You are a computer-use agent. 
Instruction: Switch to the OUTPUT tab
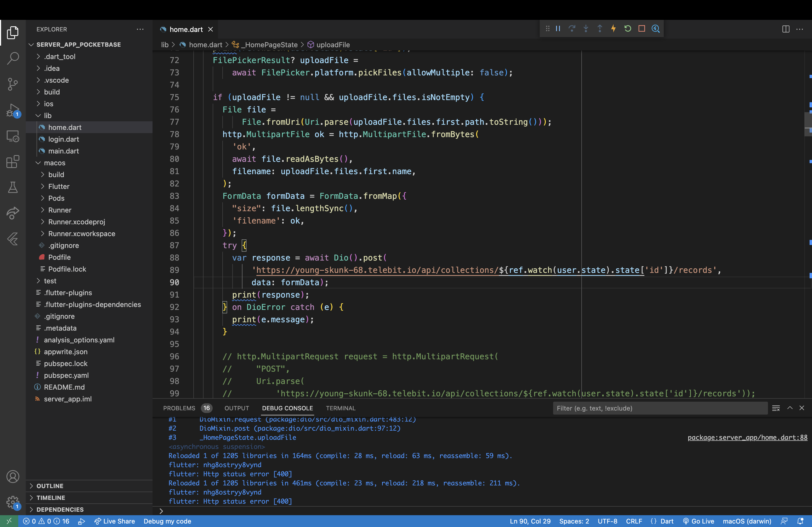(x=237, y=408)
